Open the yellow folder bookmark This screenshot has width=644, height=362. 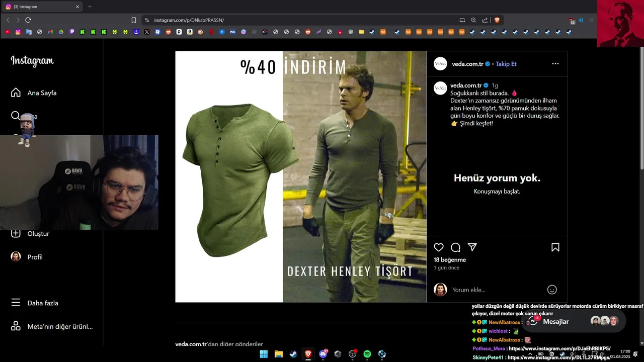coord(361,32)
